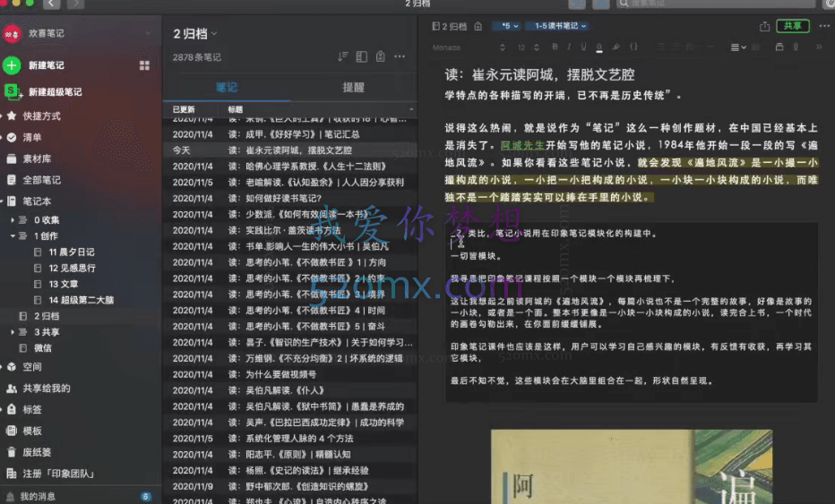Open 快捷方式 star shortcut
The height and width of the screenshot is (504, 835).
click(x=34, y=116)
